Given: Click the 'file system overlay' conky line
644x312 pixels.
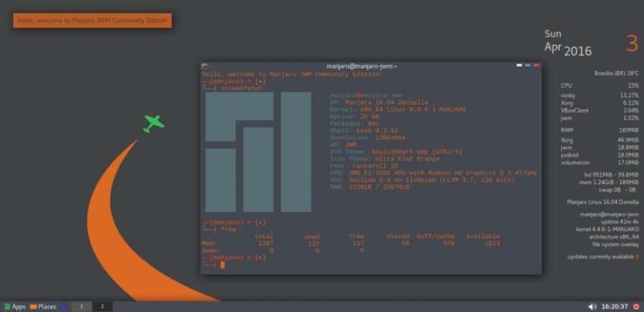Looking at the screenshot, I should point(615,245).
